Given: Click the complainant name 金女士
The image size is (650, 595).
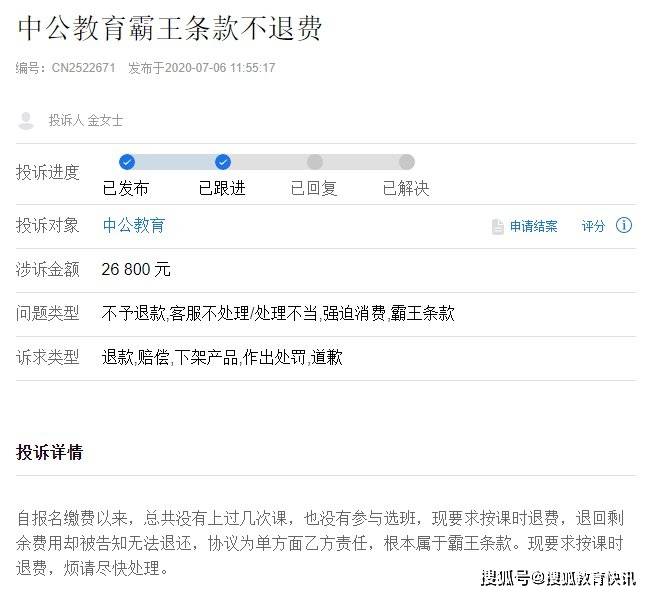Looking at the screenshot, I should pyautogui.click(x=105, y=121).
